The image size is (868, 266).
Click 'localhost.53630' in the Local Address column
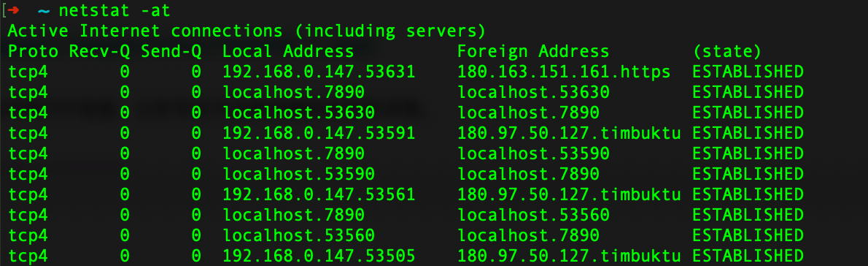click(298, 113)
